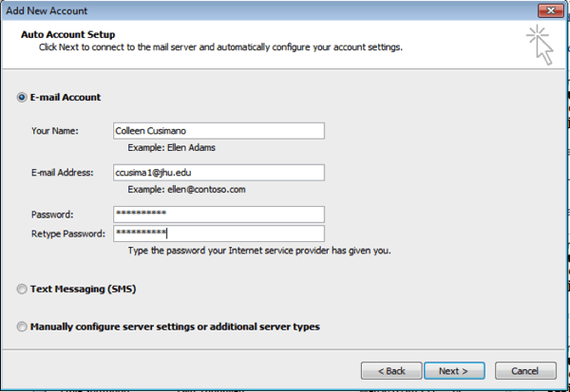Place cursor in Retype Password field

click(218, 233)
